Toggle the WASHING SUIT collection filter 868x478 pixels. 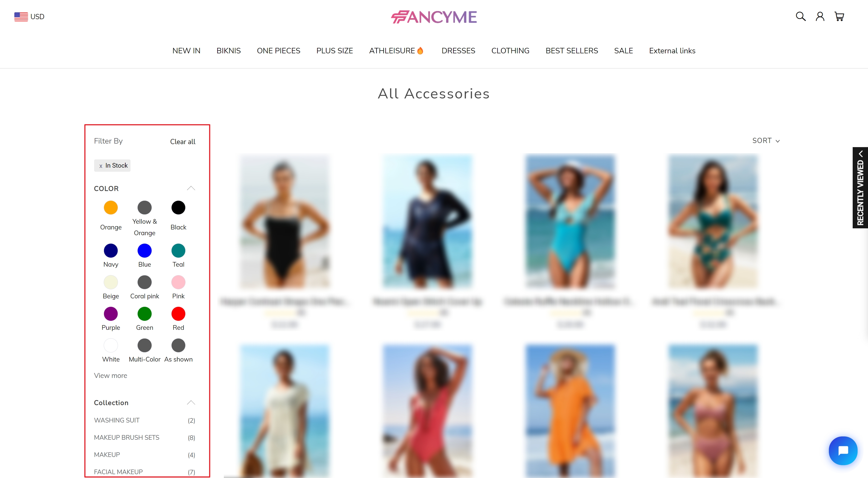(x=144, y=420)
